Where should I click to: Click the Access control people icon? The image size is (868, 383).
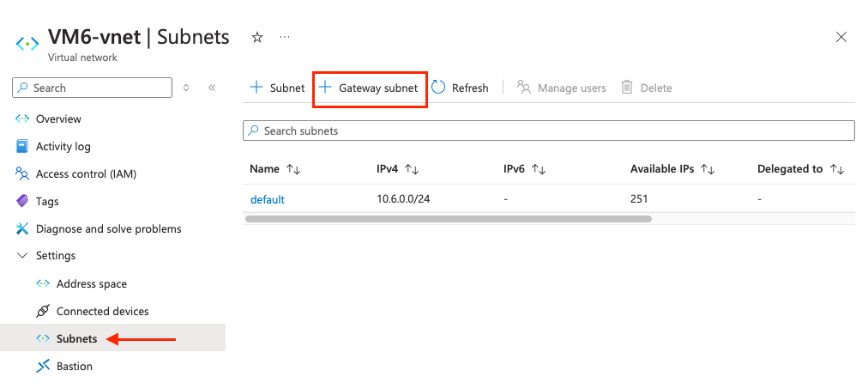pyautogui.click(x=22, y=174)
